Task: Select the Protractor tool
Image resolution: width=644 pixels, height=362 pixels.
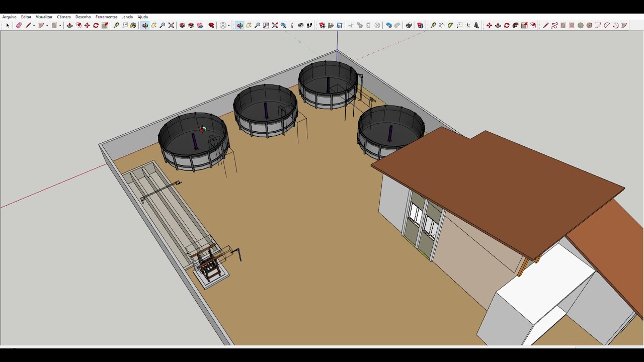Action: [450, 25]
